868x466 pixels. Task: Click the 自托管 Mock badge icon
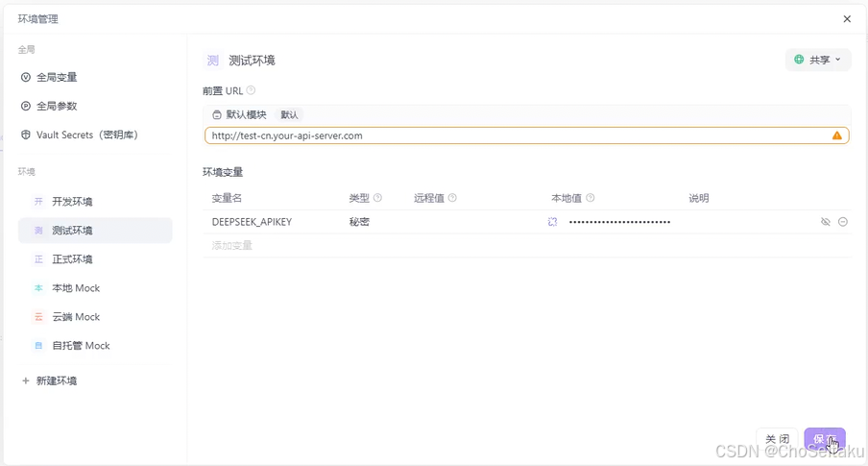click(38, 346)
